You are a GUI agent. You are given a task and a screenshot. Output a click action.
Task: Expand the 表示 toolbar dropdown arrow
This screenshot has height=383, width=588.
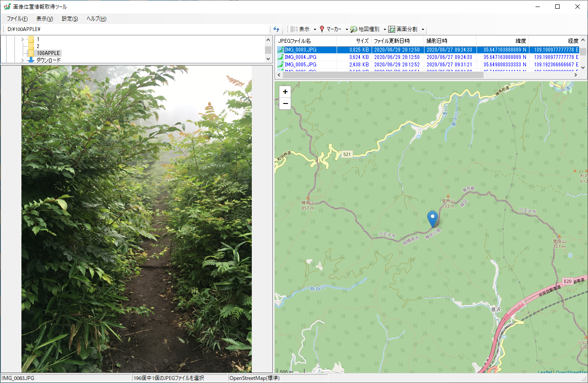click(315, 29)
